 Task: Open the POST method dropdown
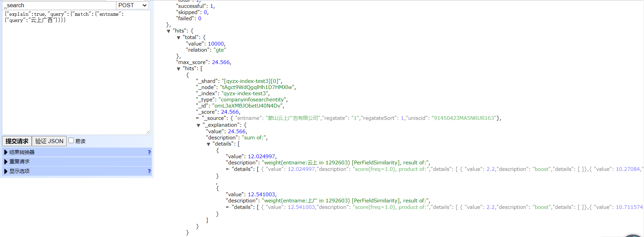click(133, 5)
